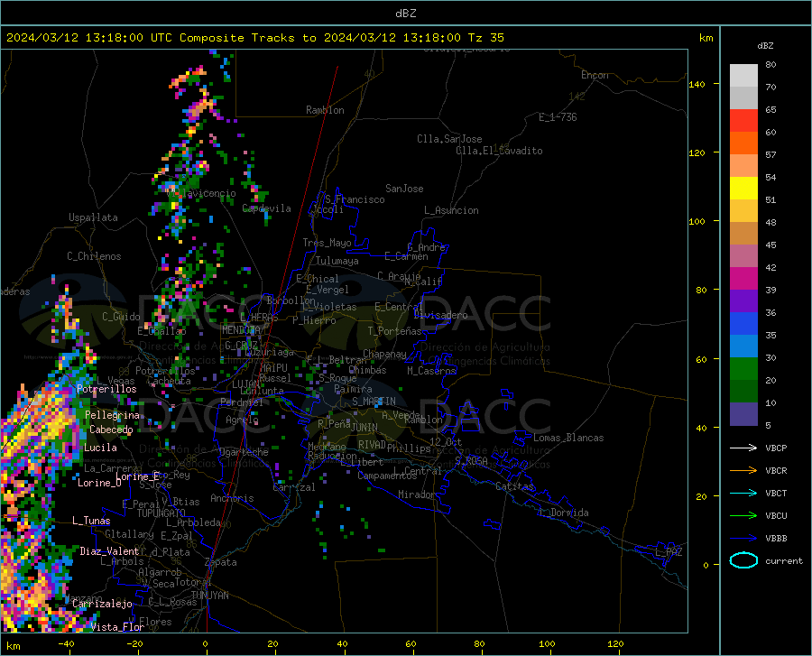Click the 'Lucila' map label
812x656 pixels.
[x=100, y=448]
